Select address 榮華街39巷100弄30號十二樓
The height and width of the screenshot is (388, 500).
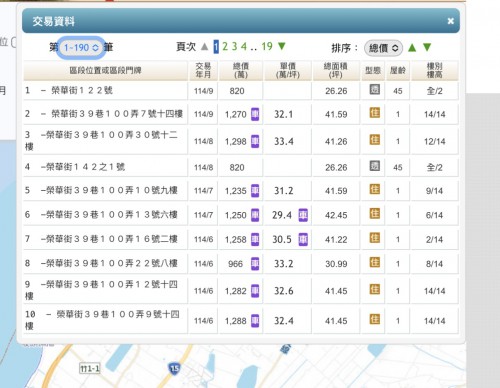click(101, 141)
